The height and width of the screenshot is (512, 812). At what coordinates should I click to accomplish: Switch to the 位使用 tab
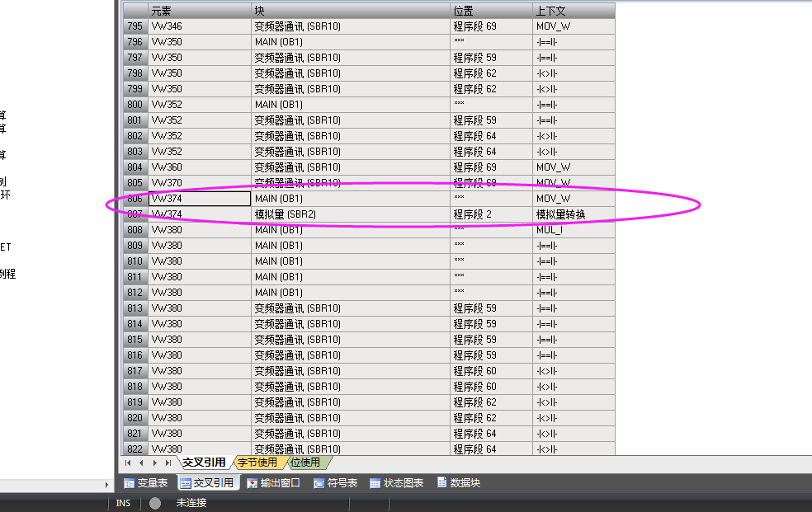[305, 463]
